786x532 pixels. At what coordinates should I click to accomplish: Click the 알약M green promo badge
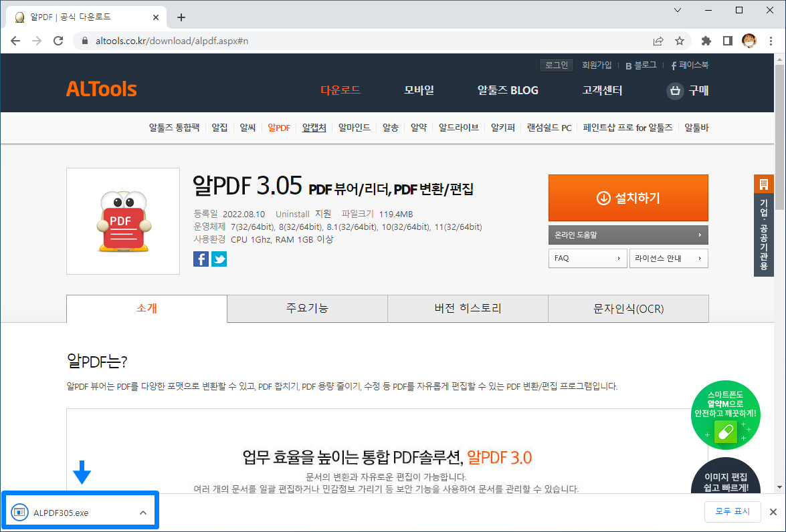(725, 415)
